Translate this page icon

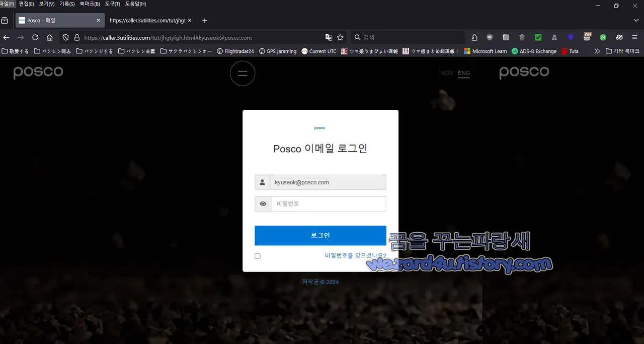click(x=329, y=37)
